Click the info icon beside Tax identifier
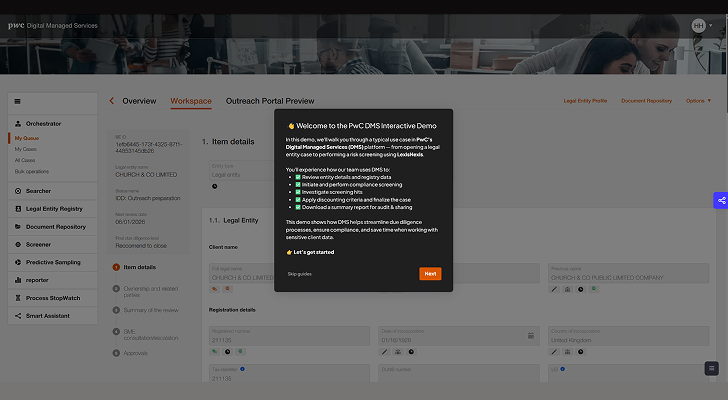 click(242, 369)
